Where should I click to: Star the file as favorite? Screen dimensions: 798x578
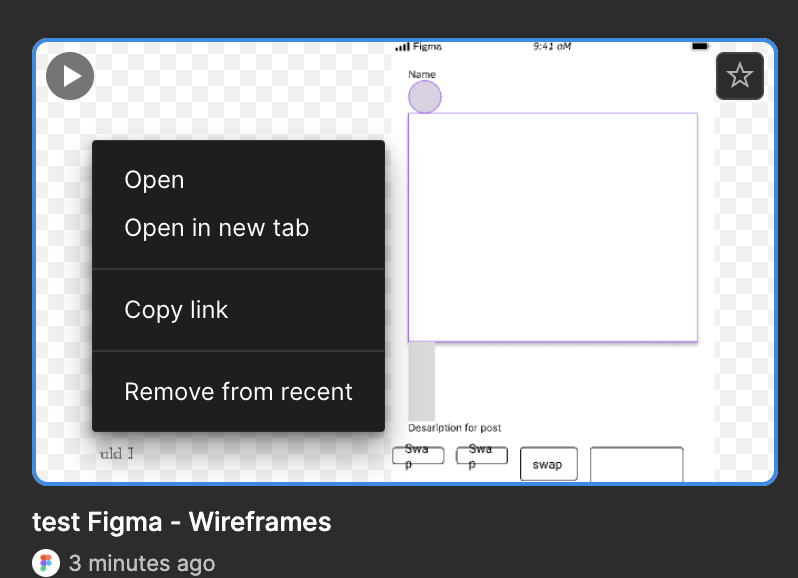coord(739,76)
